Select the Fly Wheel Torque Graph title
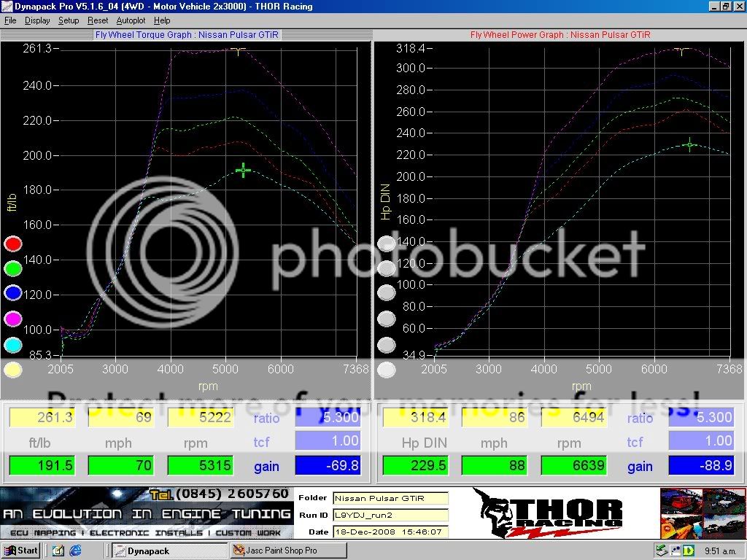Image resolution: width=747 pixels, height=560 pixels. click(187, 35)
